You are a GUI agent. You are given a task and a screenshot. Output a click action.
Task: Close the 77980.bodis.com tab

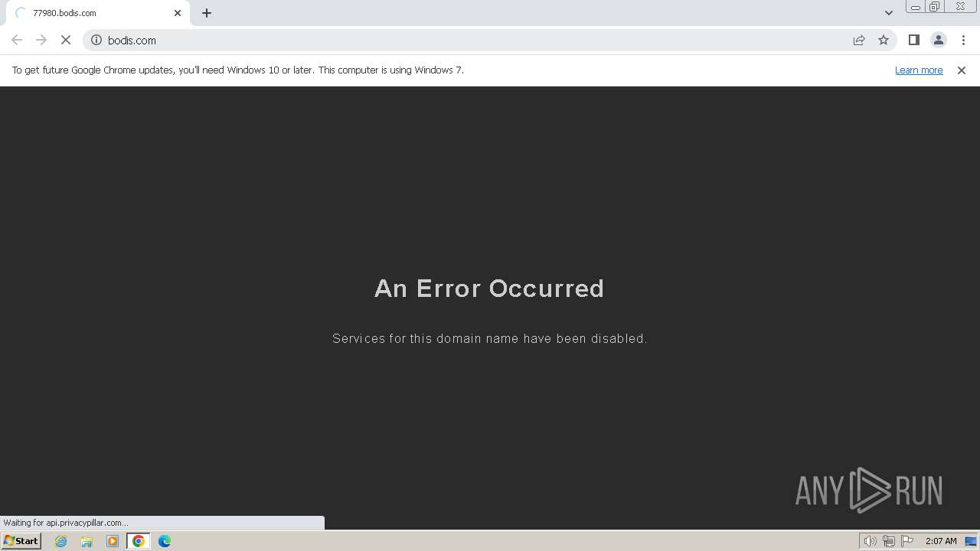[x=178, y=13]
